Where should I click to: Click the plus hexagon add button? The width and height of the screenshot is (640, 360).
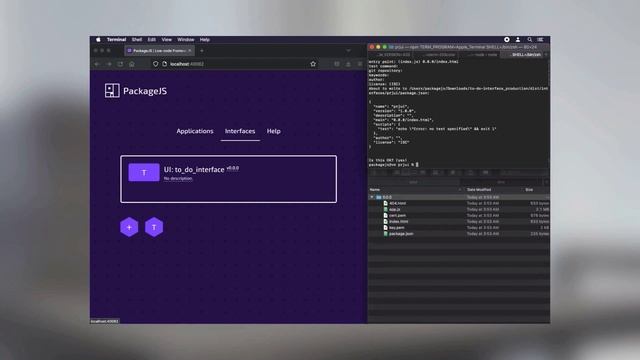(129, 227)
